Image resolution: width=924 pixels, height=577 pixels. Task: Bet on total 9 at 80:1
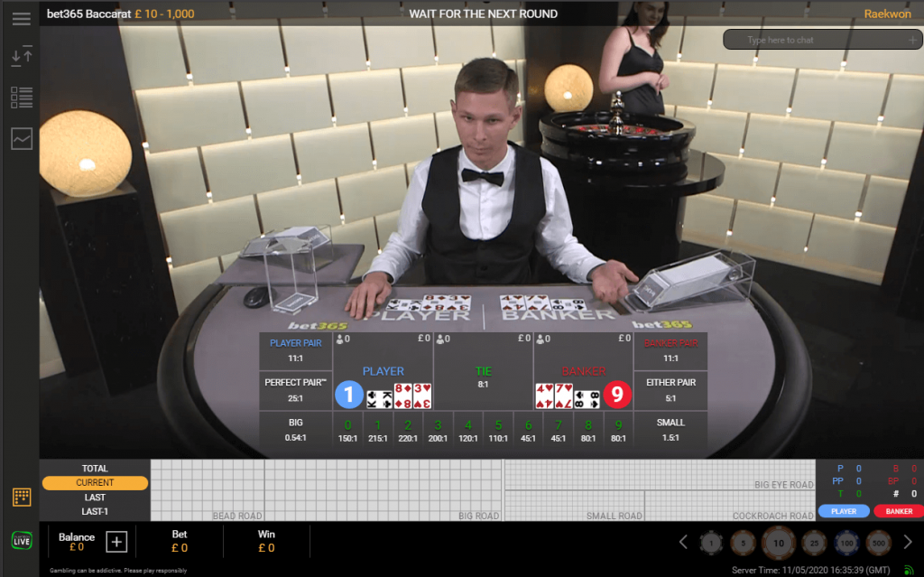[618, 431]
